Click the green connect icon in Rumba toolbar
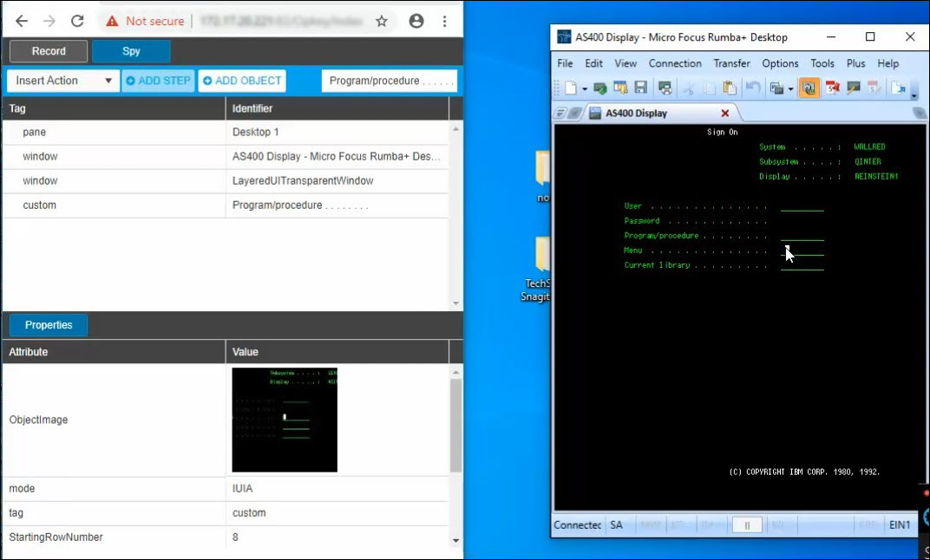Viewport: 930px width, 560px height. tap(600, 88)
